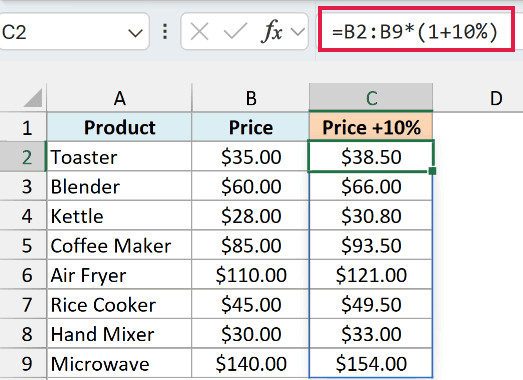
Task: Click the $66.00 result cell
Action: [x=371, y=186]
